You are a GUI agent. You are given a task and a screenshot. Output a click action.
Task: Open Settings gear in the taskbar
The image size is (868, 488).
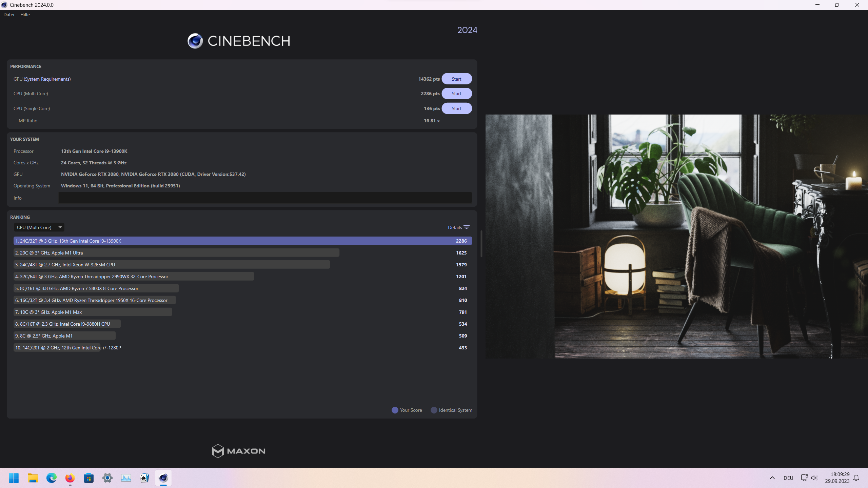107,478
